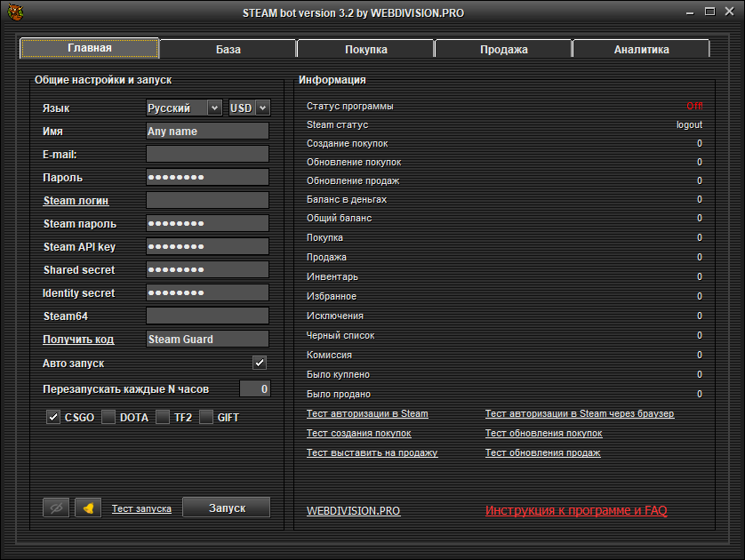The height and width of the screenshot is (560, 745).
Task: Maximize the STEAM bot window
Action: tap(709, 12)
